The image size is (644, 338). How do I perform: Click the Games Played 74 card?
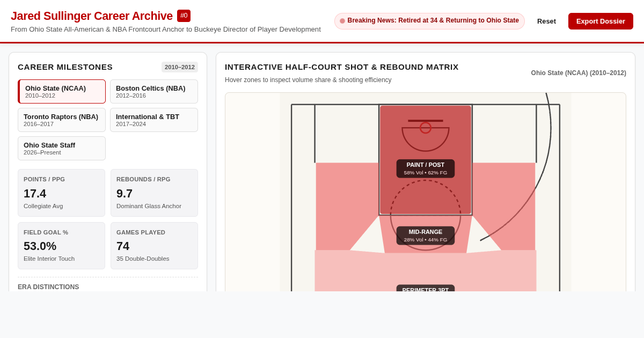pos(154,246)
